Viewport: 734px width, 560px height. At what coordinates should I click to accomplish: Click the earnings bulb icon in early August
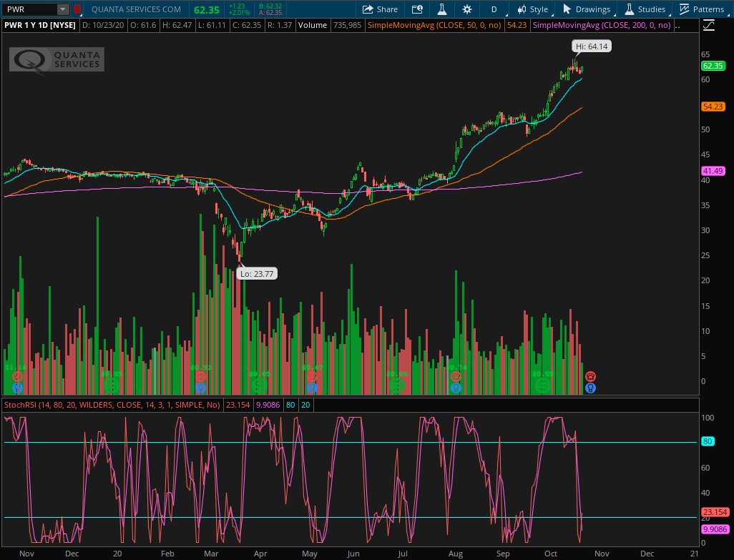(x=456, y=388)
